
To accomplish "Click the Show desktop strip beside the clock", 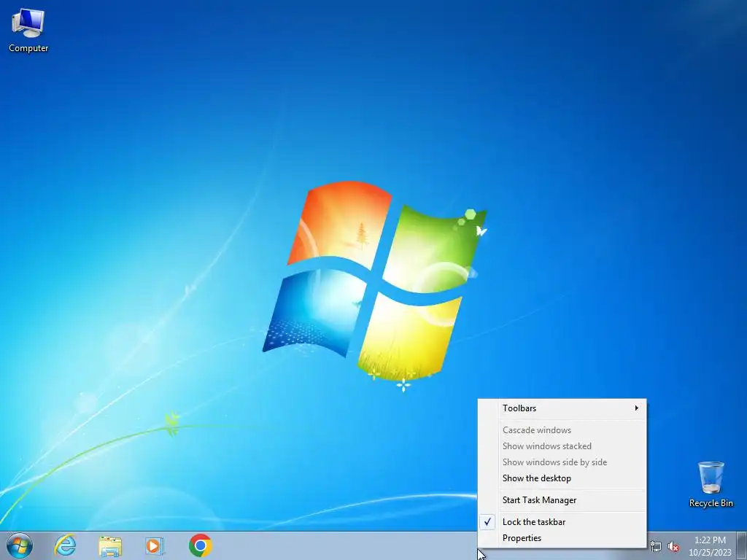I will [742, 545].
